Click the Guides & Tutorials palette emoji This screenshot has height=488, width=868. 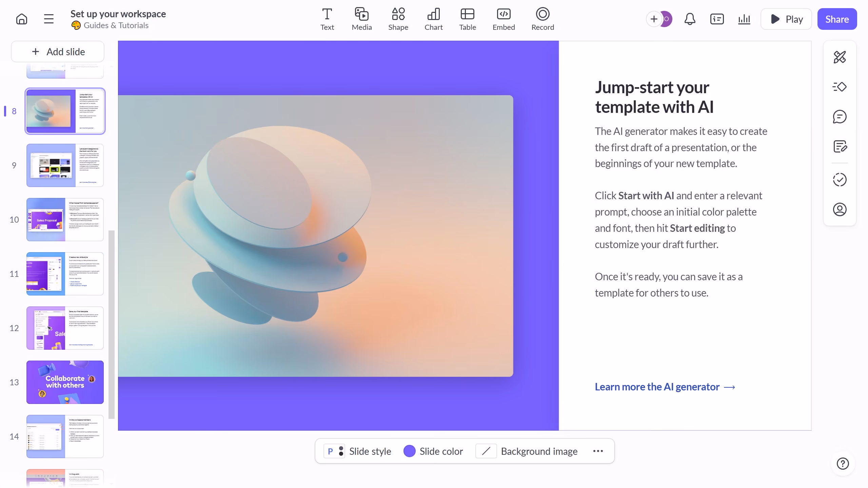point(76,25)
